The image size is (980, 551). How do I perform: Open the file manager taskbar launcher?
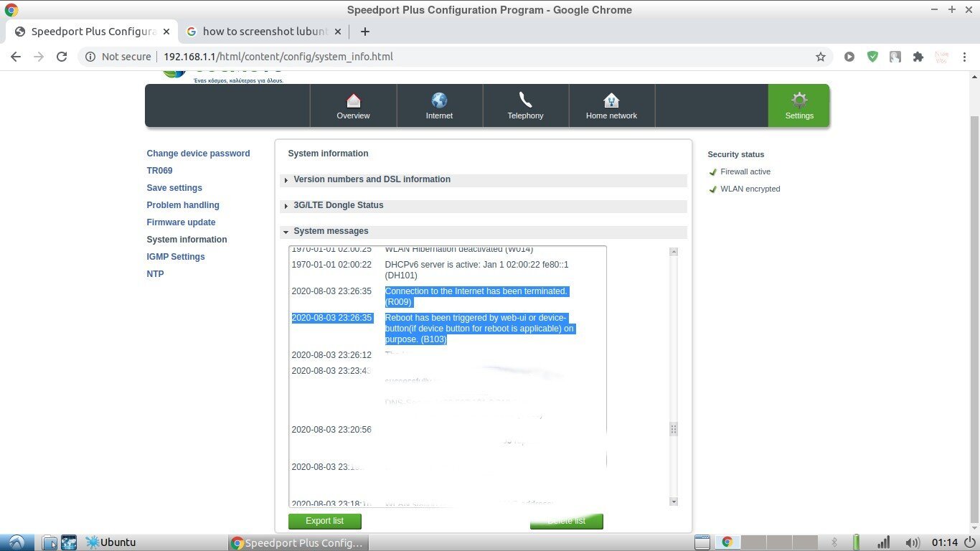(x=50, y=542)
